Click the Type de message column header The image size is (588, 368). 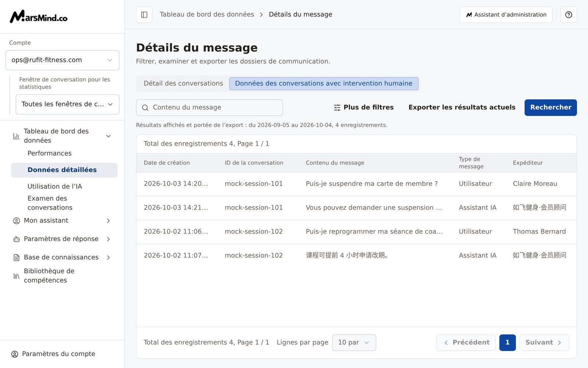click(471, 163)
